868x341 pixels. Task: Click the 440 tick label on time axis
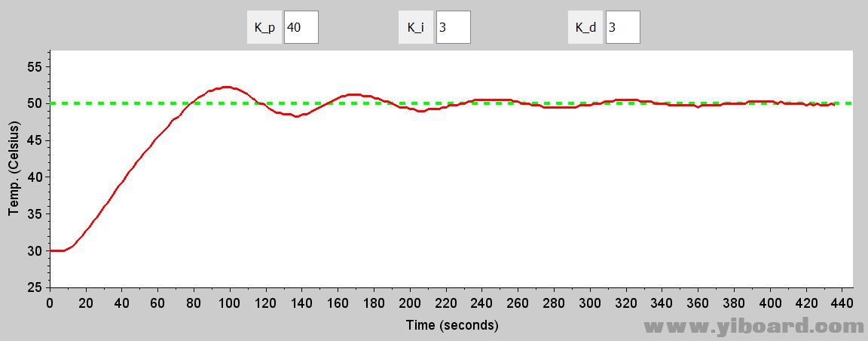click(842, 303)
